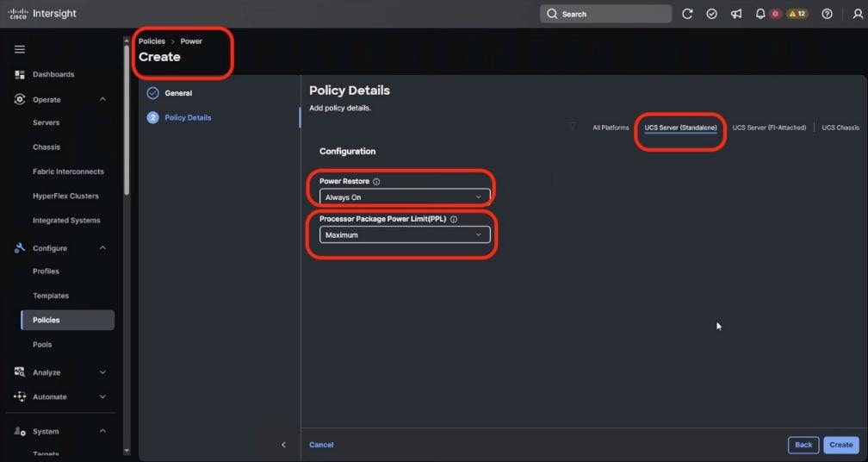Expand the Analyze section chevron
The image size is (868, 462).
(102, 372)
